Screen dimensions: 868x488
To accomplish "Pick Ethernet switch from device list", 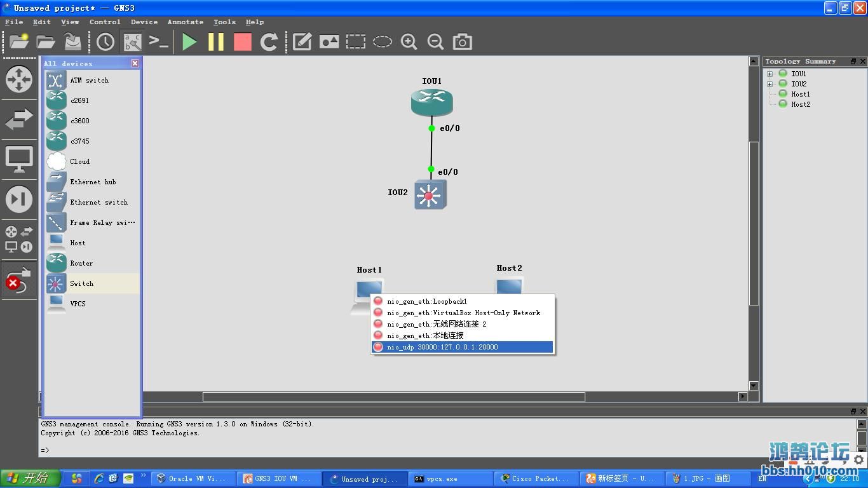I will (x=91, y=202).
